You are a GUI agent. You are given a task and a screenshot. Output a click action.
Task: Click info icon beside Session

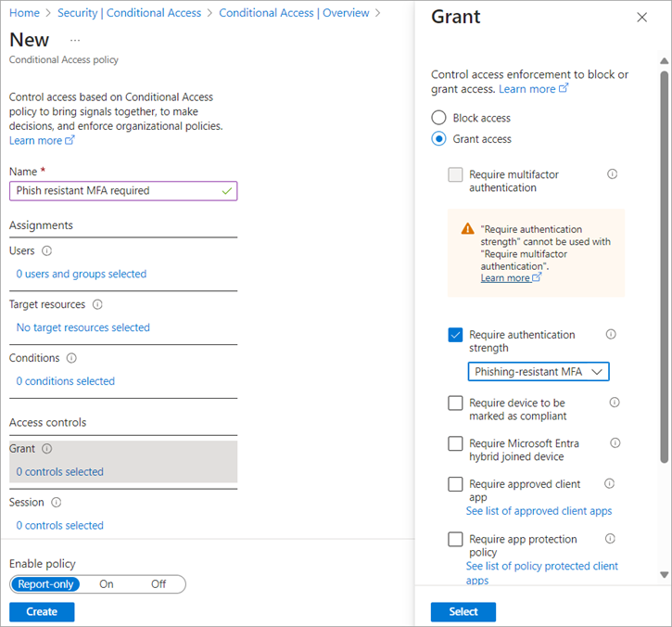pyautogui.click(x=56, y=503)
